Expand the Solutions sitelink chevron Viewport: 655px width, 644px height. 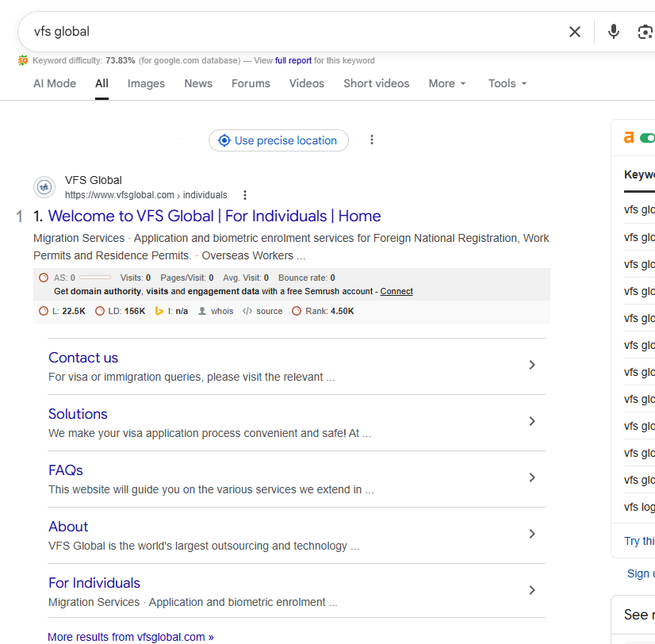tap(532, 421)
